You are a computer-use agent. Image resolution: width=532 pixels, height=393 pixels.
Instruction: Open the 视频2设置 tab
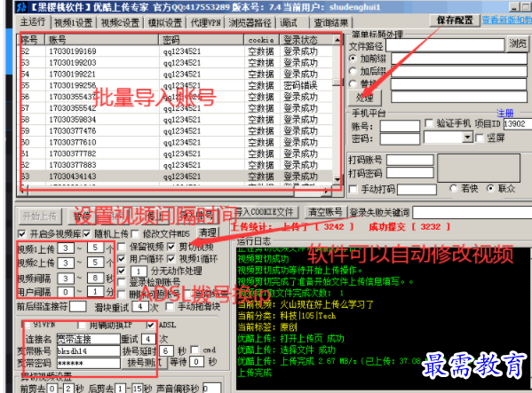[x=120, y=23]
